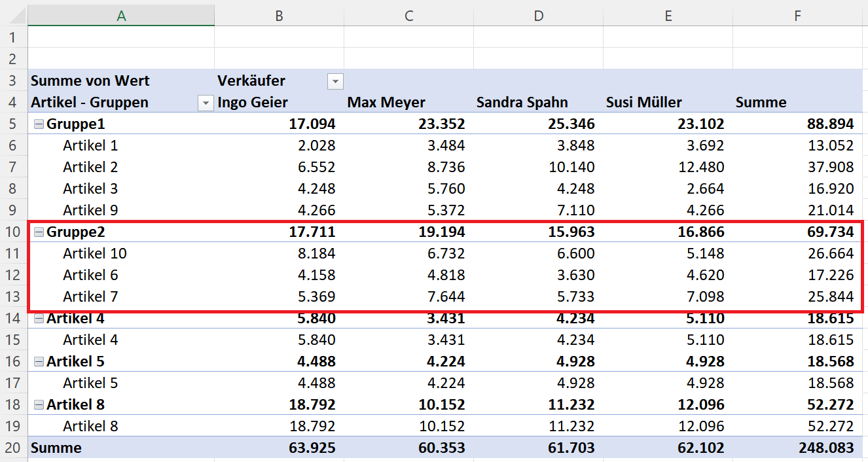Collapse the bold Artikel 4 group

(39, 319)
